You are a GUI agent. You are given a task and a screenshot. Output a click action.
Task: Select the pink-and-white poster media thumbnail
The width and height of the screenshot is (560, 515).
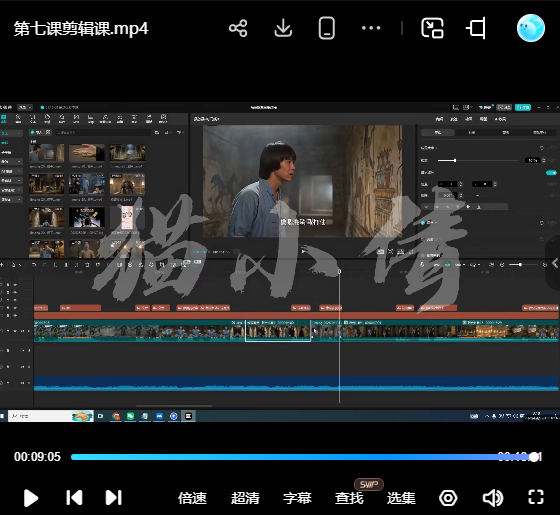tap(128, 218)
